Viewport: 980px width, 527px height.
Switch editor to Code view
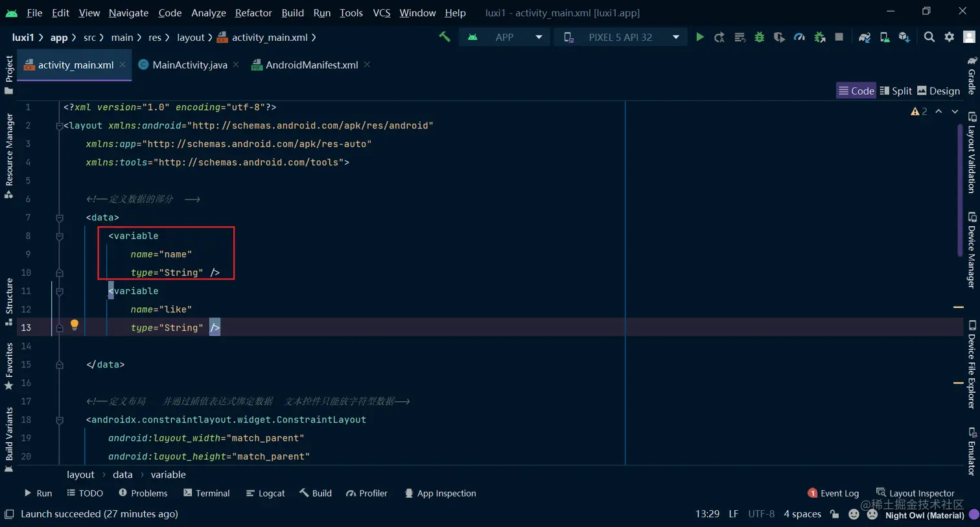[x=856, y=91]
